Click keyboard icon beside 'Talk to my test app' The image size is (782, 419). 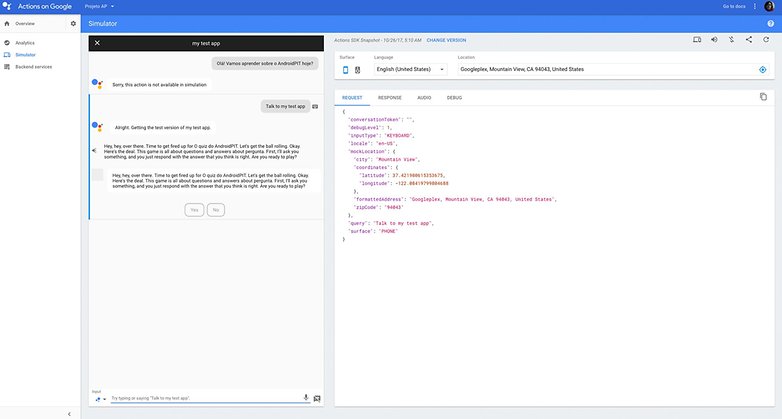coord(315,106)
